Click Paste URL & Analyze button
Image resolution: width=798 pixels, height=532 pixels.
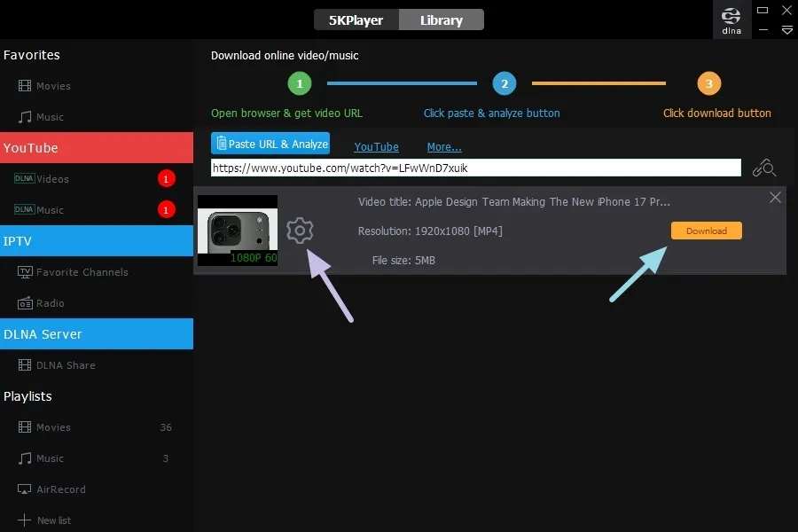(270, 144)
